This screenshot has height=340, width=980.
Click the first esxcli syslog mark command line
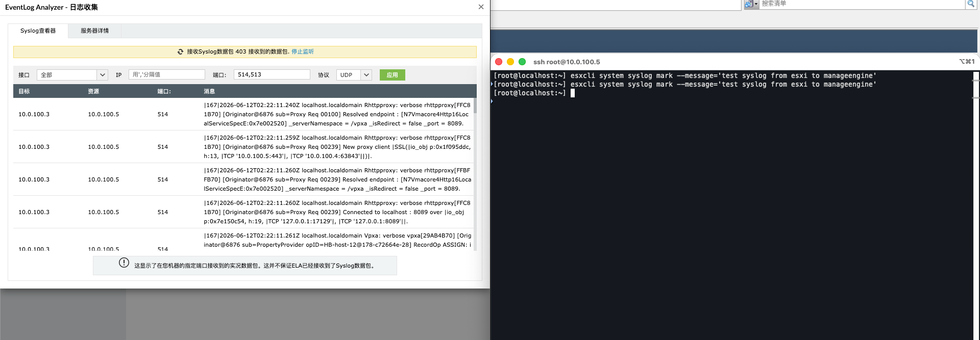(x=684, y=75)
